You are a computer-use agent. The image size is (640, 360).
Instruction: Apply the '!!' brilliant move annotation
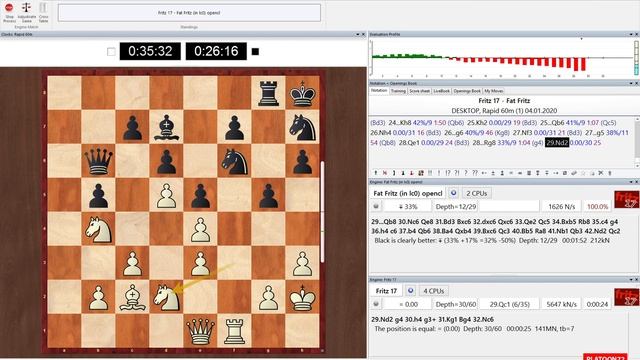430,173
